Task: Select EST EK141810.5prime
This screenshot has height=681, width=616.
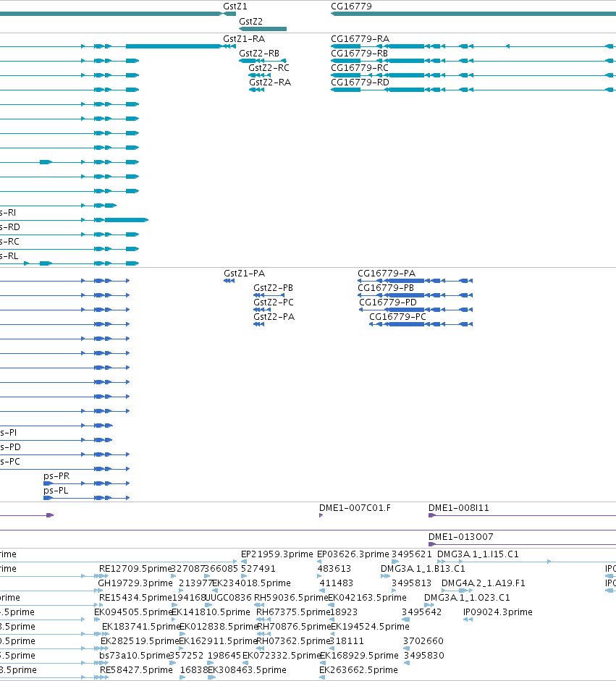Action: pyautogui.click(x=211, y=612)
